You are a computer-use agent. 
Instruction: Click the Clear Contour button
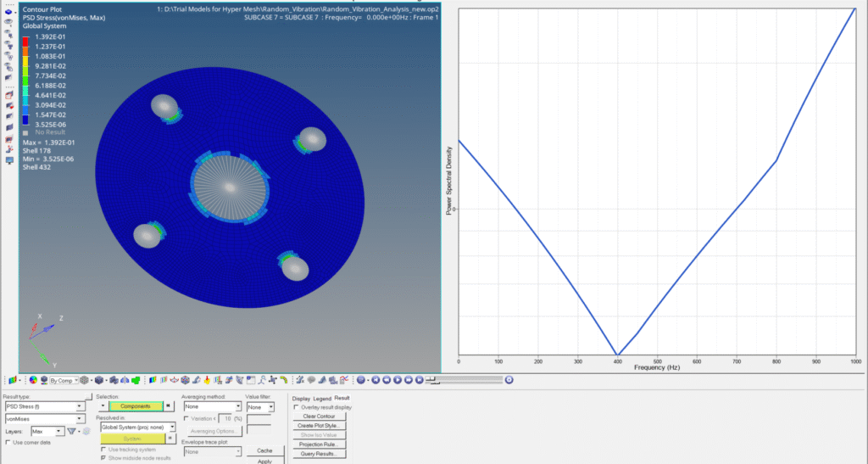pyautogui.click(x=319, y=416)
